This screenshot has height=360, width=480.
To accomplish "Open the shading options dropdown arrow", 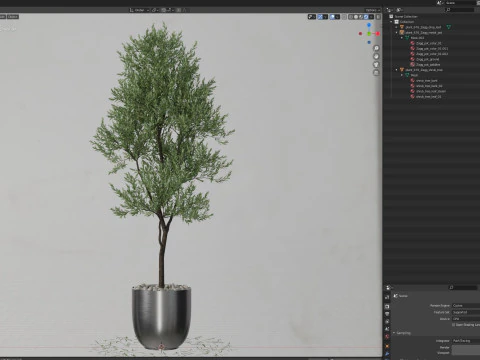I will (371, 17).
